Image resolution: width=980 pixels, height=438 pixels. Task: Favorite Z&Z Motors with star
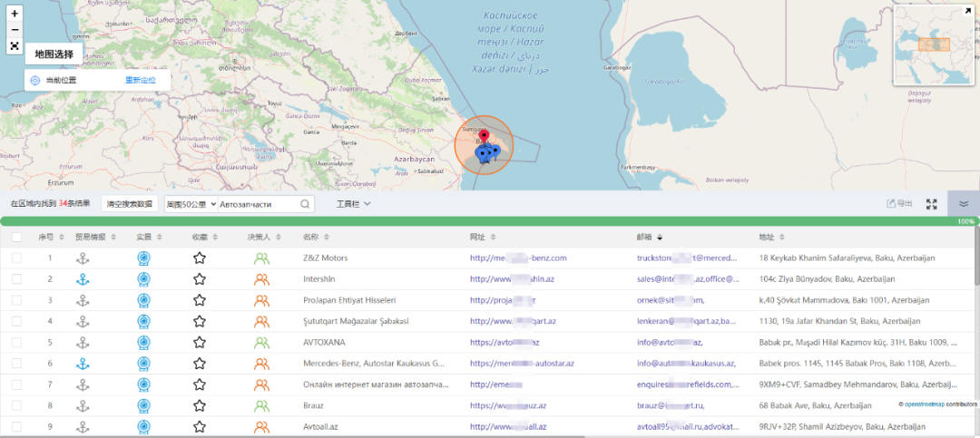point(200,258)
